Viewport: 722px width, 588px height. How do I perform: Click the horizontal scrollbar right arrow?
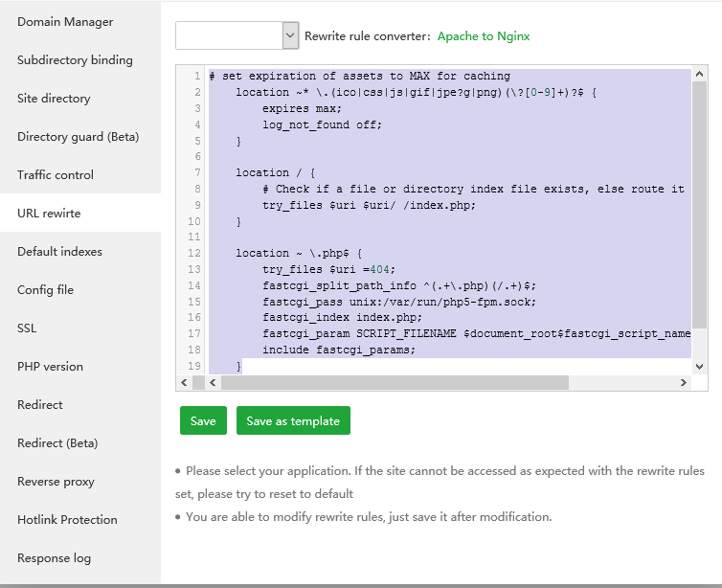(x=684, y=382)
